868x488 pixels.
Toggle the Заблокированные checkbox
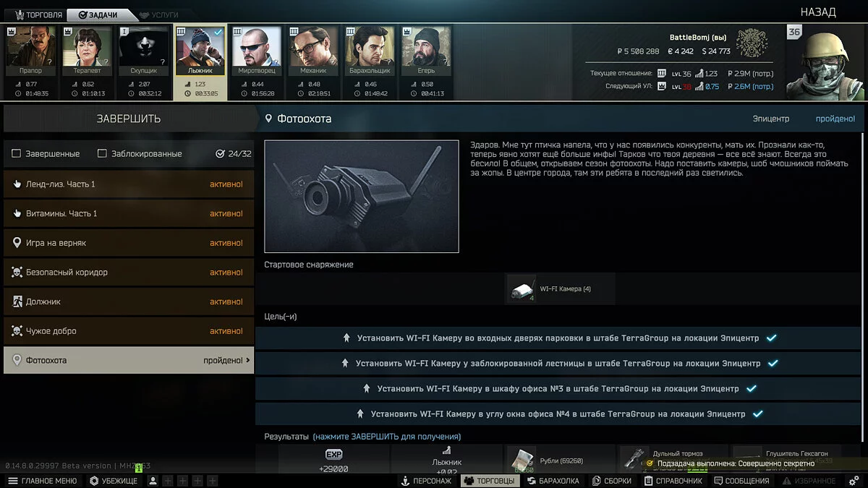coord(102,154)
